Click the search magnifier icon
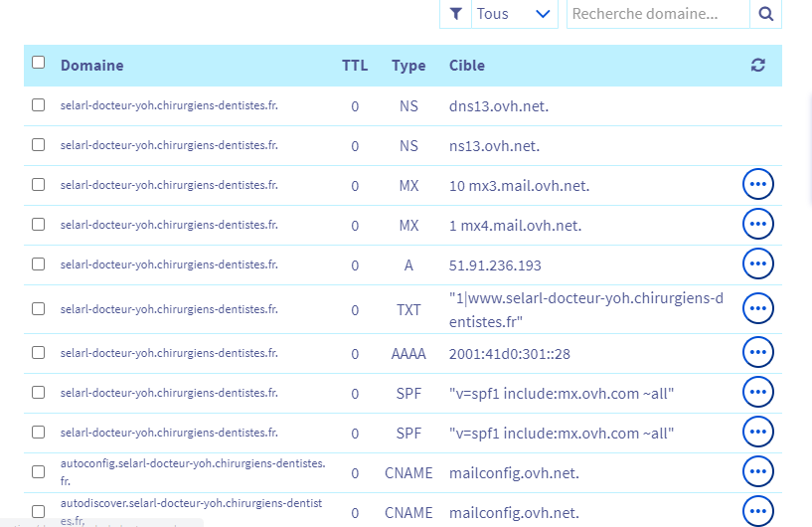The height and width of the screenshot is (527, 812). (x=765, y=14)
